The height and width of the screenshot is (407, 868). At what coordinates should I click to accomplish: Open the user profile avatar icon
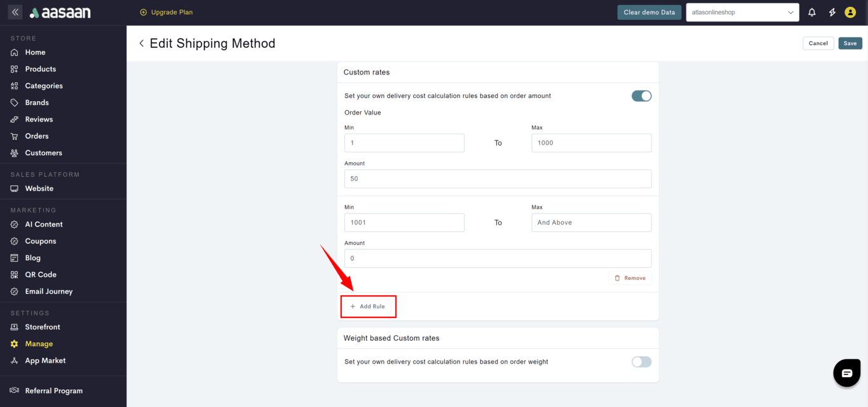pos(850,13)
